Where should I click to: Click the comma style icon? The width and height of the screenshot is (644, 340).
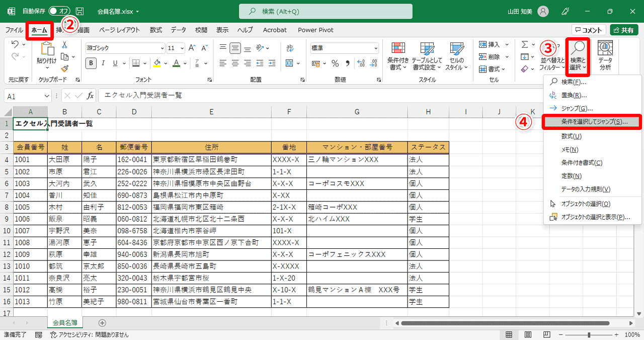click(348, 63)
